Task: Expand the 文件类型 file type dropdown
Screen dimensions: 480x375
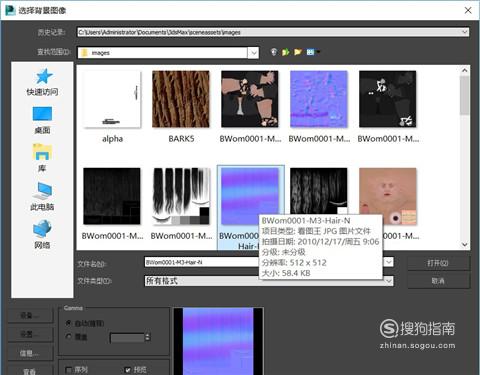Action: [x=389, y=281]
